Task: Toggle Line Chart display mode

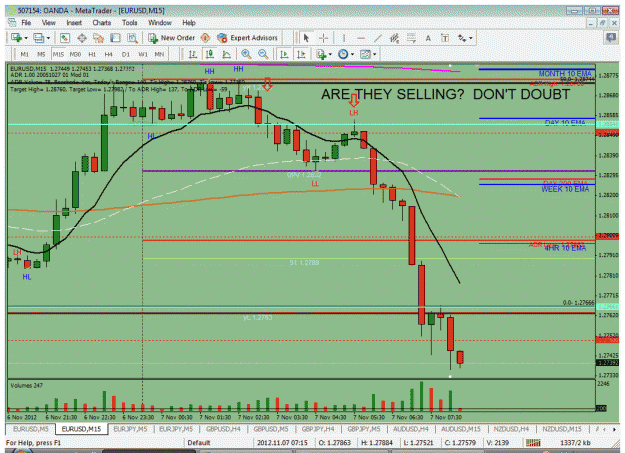Action: (x=226, y=54)
